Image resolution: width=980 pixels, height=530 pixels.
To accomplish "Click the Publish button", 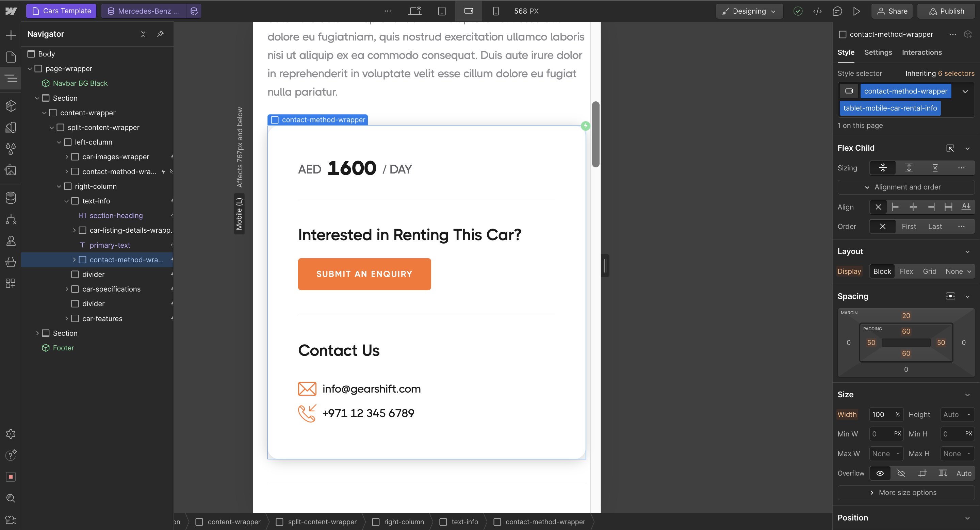I will pyautogui.click(x=946, y=11).
